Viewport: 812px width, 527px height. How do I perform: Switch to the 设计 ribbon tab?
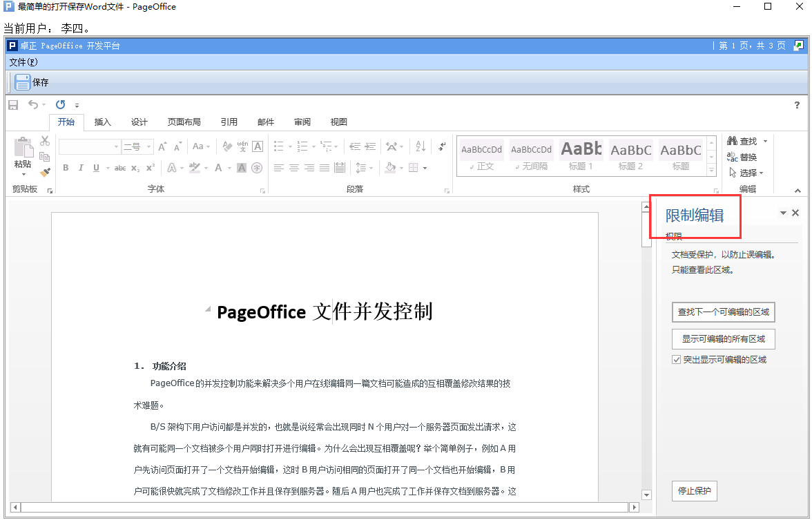139,122
